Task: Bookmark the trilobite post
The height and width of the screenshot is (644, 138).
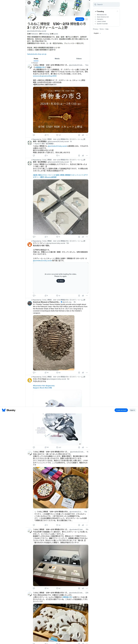Action: point(79,372)
